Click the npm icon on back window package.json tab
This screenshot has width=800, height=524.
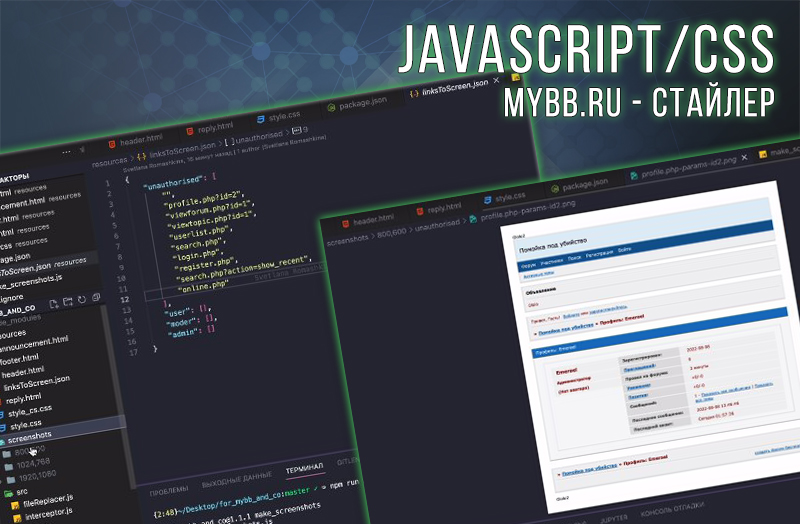(331, 108)
